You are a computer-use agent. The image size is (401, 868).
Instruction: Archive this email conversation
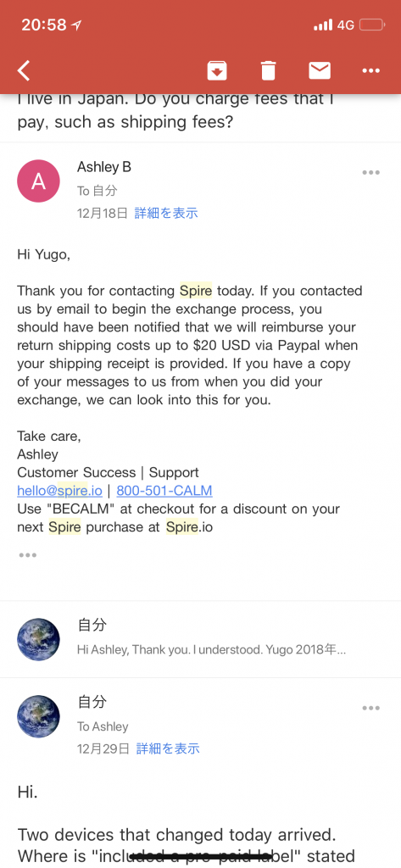tap(217, 70)
